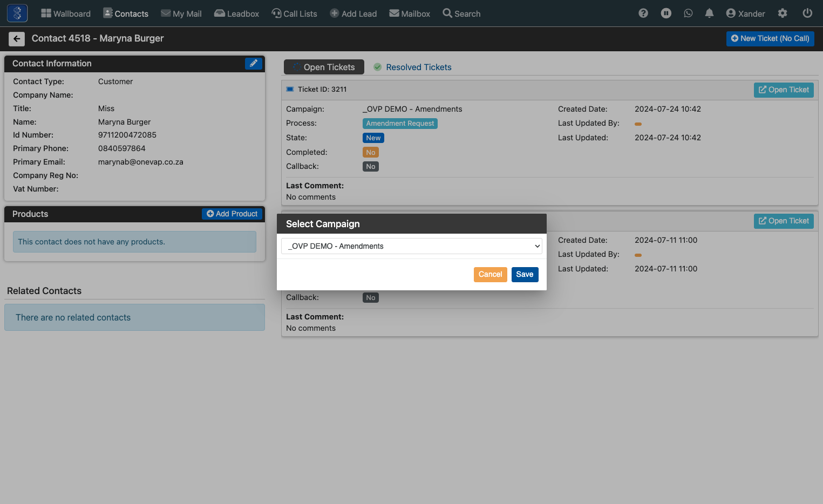Click "There are no related contacts" notice
Image resolution: width=823 pixels, height=504 pixels.
(134, 317)
